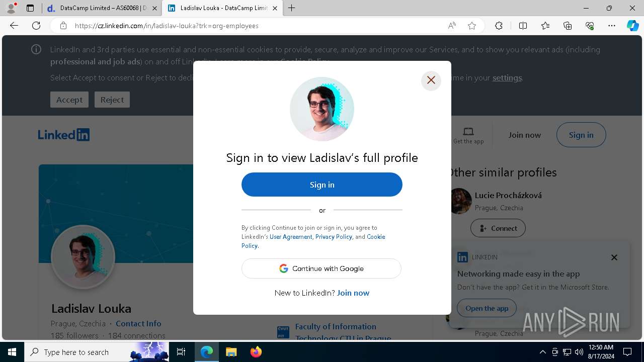Open the Favorites list
Screen dimensions: 644x362
tap(545, 26)
